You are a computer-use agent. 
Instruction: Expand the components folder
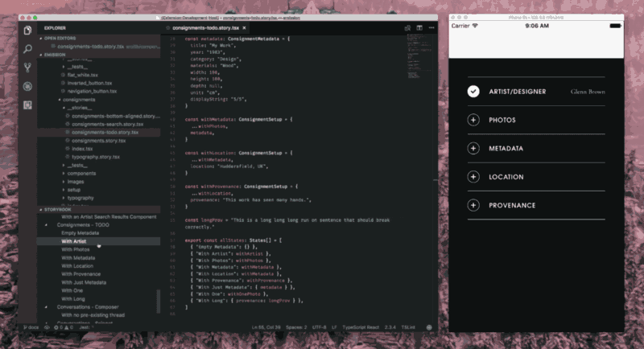[64, 174]
